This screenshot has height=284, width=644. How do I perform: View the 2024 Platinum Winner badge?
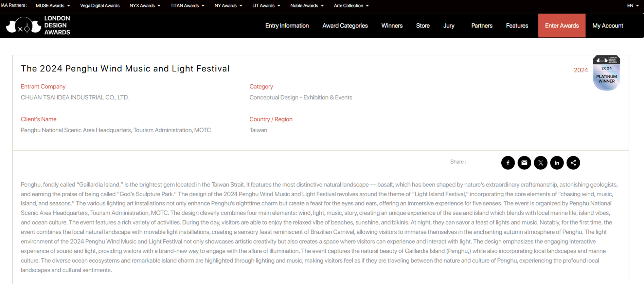606,73
